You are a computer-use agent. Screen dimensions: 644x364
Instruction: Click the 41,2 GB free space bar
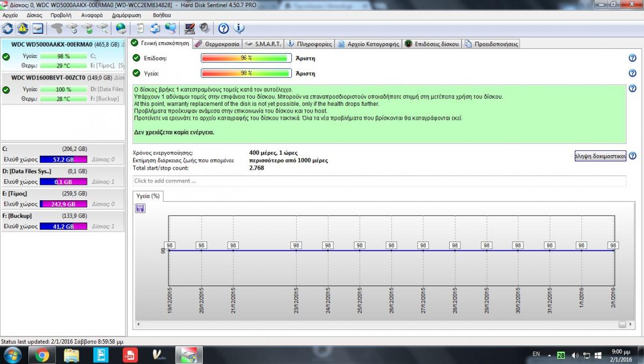(63, 227)
